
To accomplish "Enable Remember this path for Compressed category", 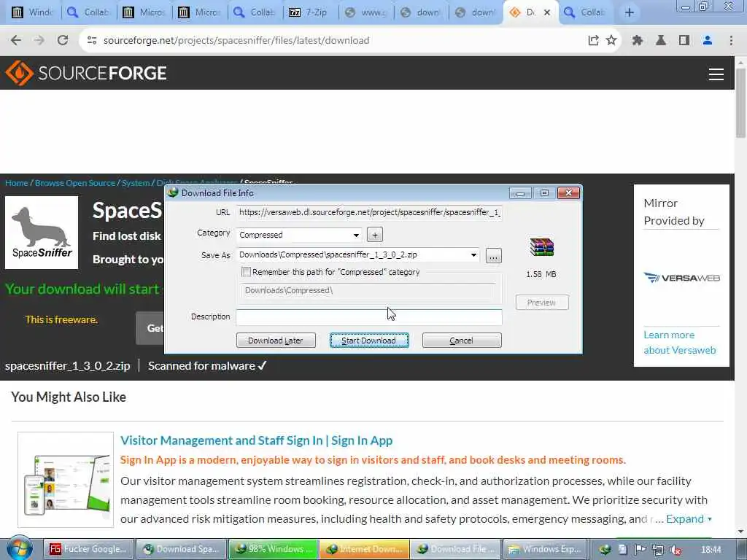I will (x=247, y=272).
